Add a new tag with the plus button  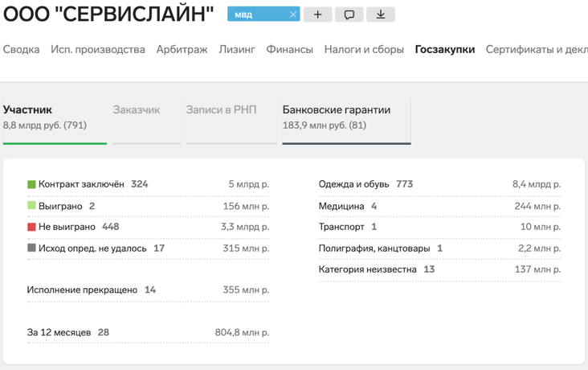point(317,14)
